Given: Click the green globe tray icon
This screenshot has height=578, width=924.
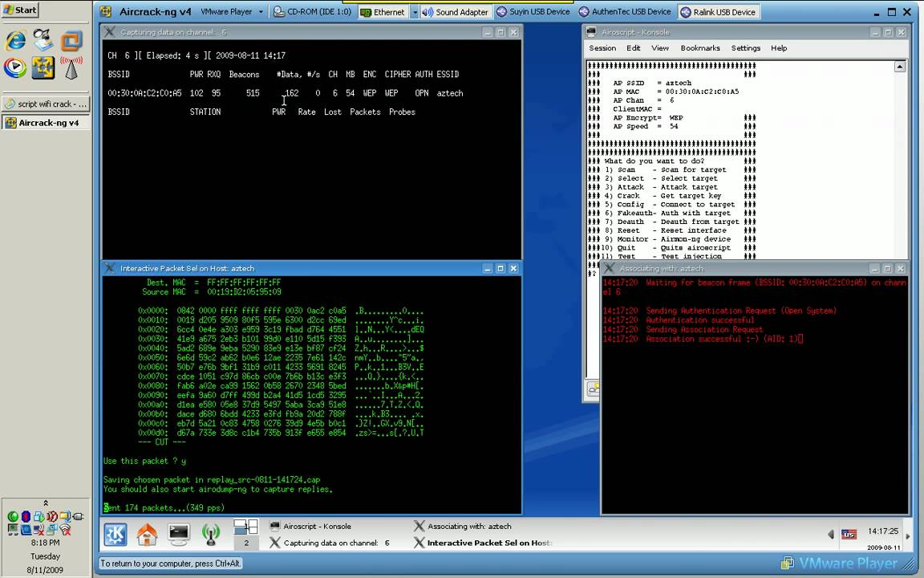Looking at the screenshot, I should pyautogui.click(x=12, y=517).
